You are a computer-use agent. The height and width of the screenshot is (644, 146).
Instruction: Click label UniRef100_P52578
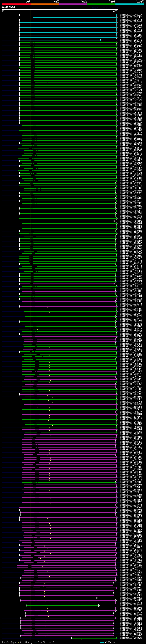pos(131,58)
